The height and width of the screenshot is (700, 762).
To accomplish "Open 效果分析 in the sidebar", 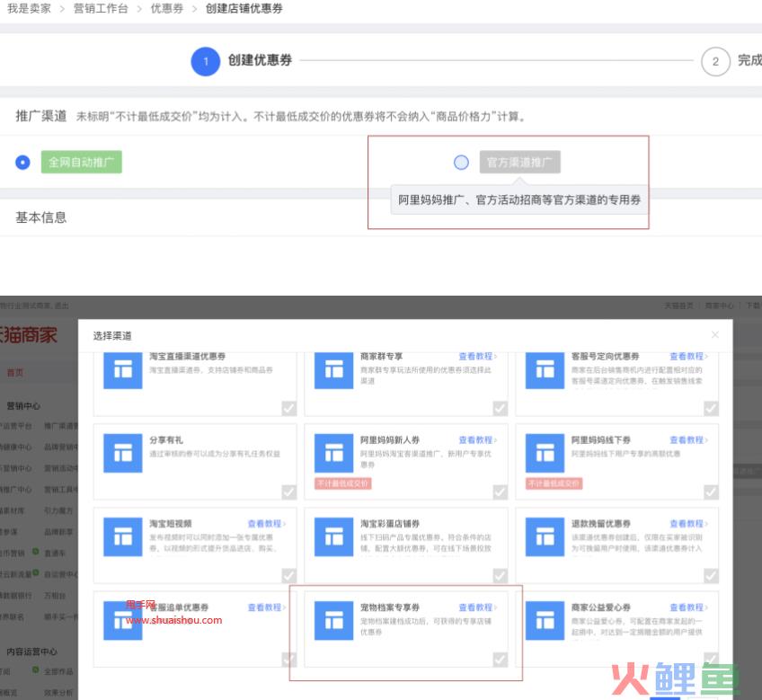I will coord(58,692).
